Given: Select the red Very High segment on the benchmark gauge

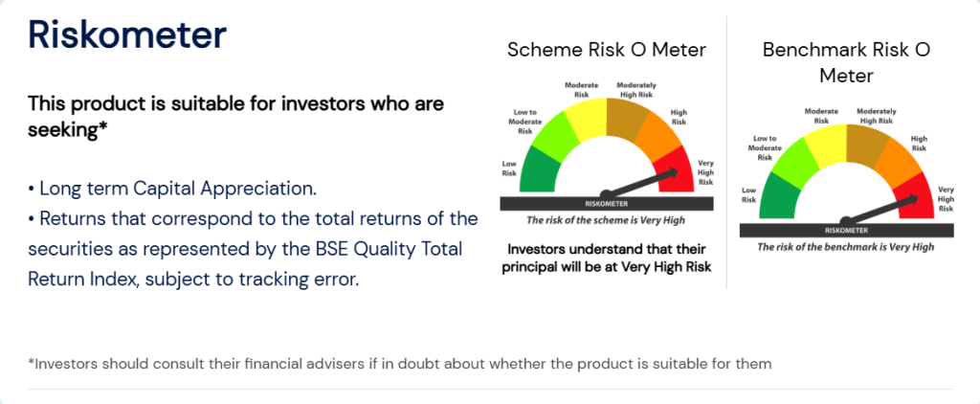Looking at the screenshot, I should tap(915, 197).
